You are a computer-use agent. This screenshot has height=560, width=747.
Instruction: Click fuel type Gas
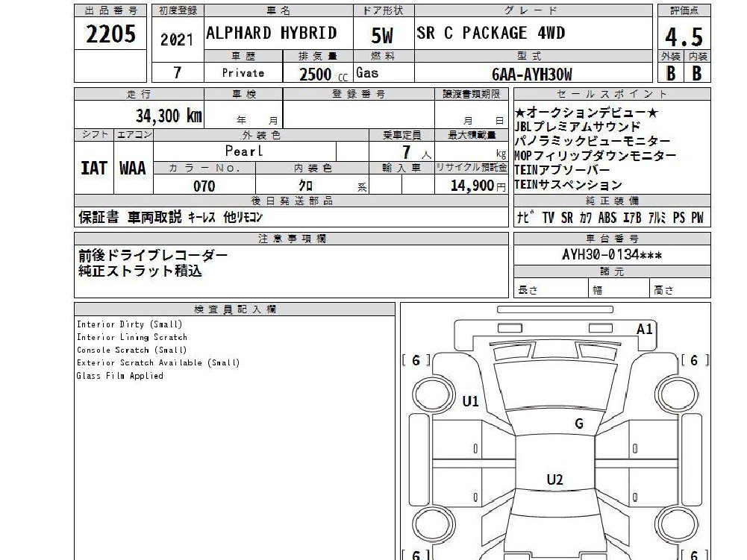[x=367, y=73]
